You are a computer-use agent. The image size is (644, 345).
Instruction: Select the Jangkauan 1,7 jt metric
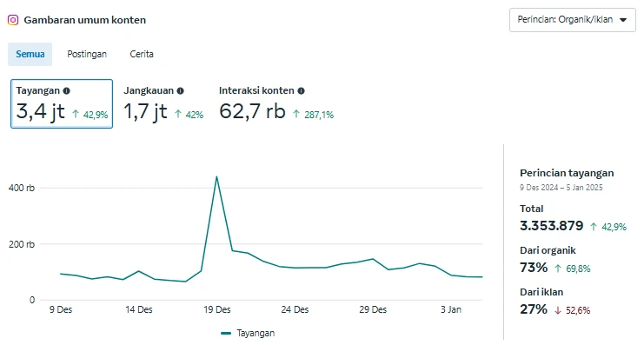pos(163,104)
